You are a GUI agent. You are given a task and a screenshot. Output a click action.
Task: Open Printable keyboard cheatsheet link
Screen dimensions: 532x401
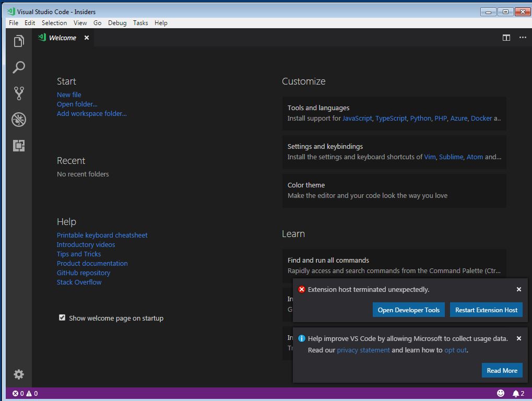point(102,235)
